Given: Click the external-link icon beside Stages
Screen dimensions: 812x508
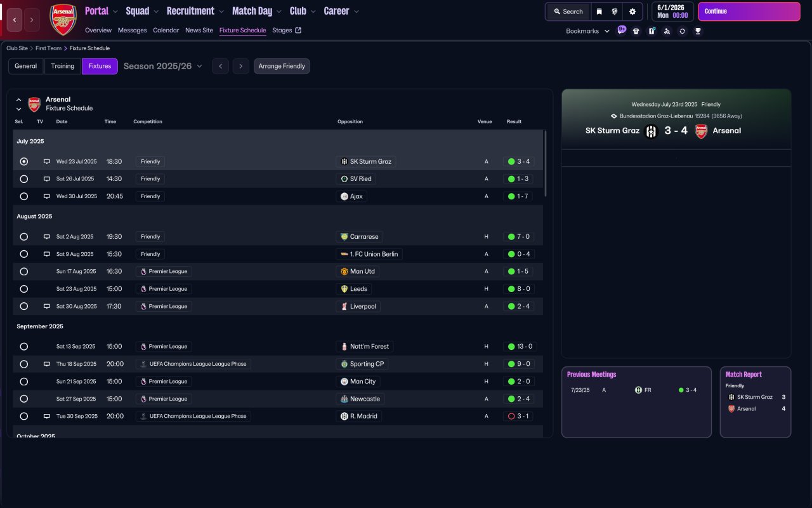Looking at the screenshot, I should 298,30.
